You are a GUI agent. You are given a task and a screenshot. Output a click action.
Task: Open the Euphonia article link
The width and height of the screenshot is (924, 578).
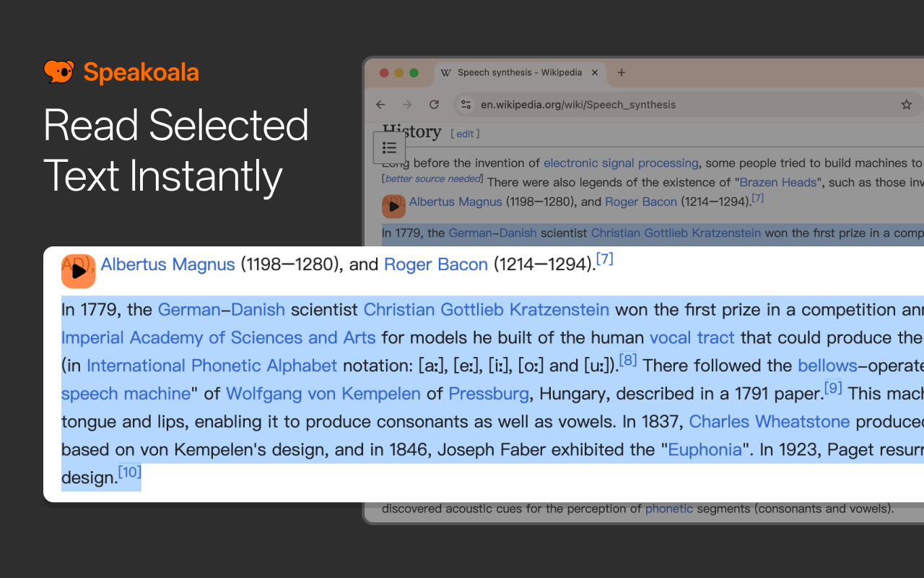pos(705,449)
